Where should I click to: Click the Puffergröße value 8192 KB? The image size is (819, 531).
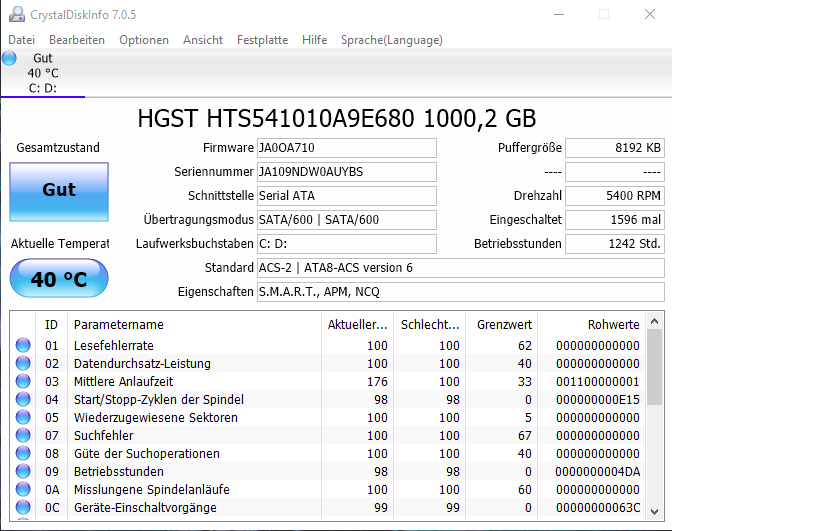615,148
